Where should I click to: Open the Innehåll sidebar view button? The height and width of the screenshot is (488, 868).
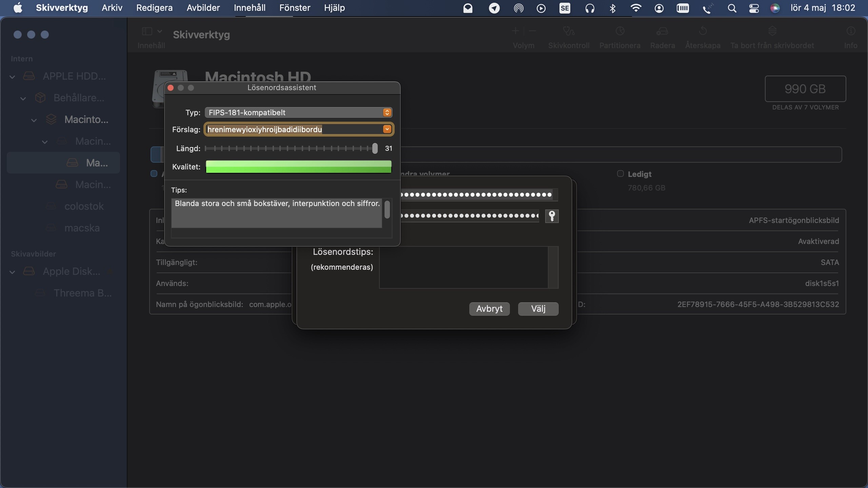[147, 32]
